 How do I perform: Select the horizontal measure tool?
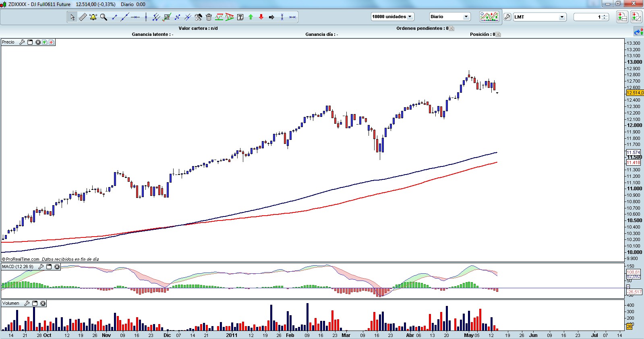click(x=293, y=17)
